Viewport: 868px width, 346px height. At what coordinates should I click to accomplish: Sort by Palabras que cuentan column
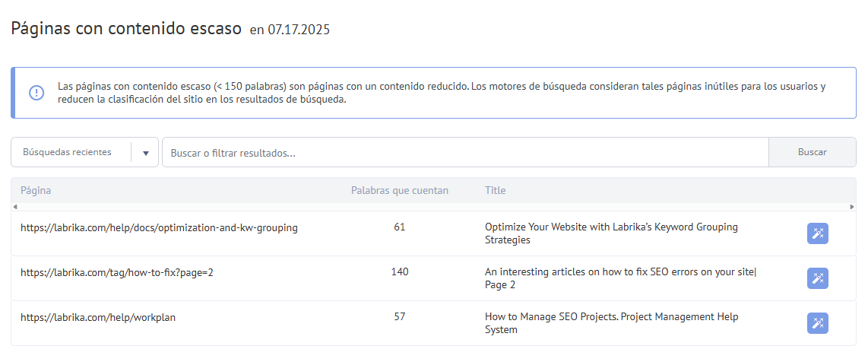point(400,190)
